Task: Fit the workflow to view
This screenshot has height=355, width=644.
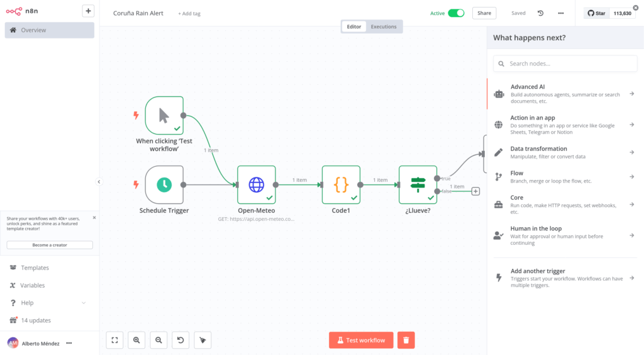Action: 114,340
